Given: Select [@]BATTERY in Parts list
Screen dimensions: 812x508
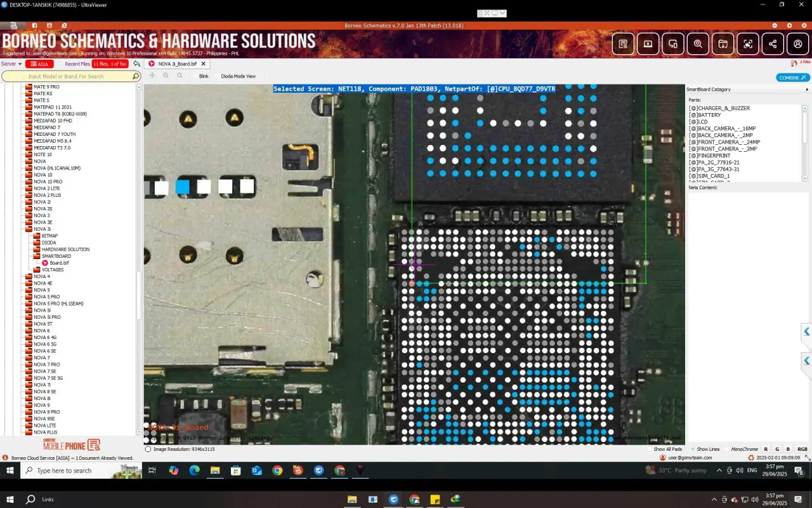Looking at the screenshot, I should coord(705,115).
